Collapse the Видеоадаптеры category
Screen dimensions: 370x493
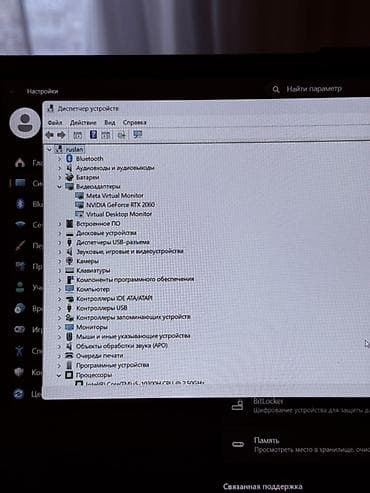(59, 186)
